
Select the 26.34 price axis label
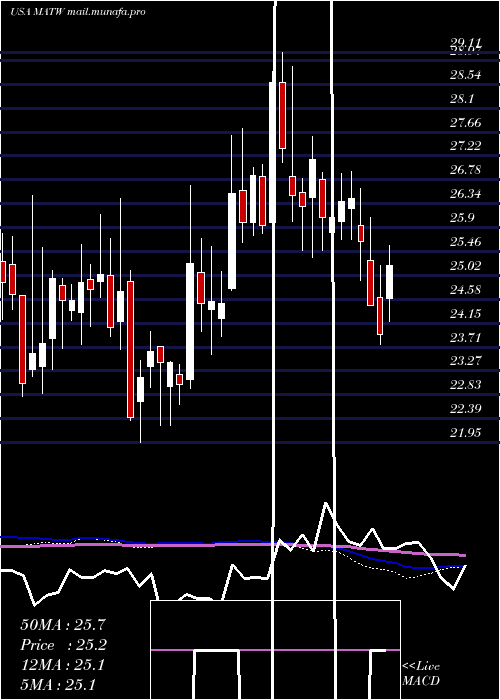click(466, 194)
